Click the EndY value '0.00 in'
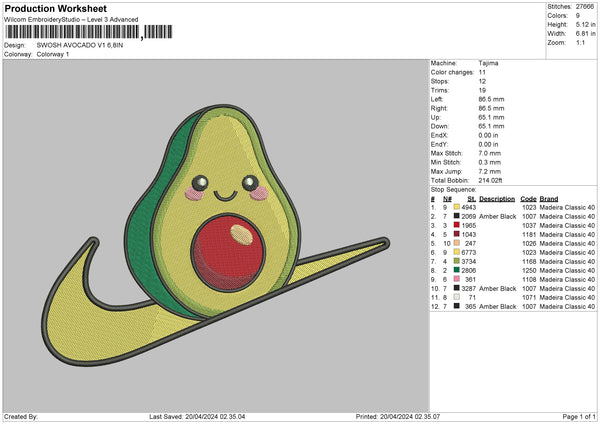Viewport: 600px width, 424px height. [x=488, y=144]
